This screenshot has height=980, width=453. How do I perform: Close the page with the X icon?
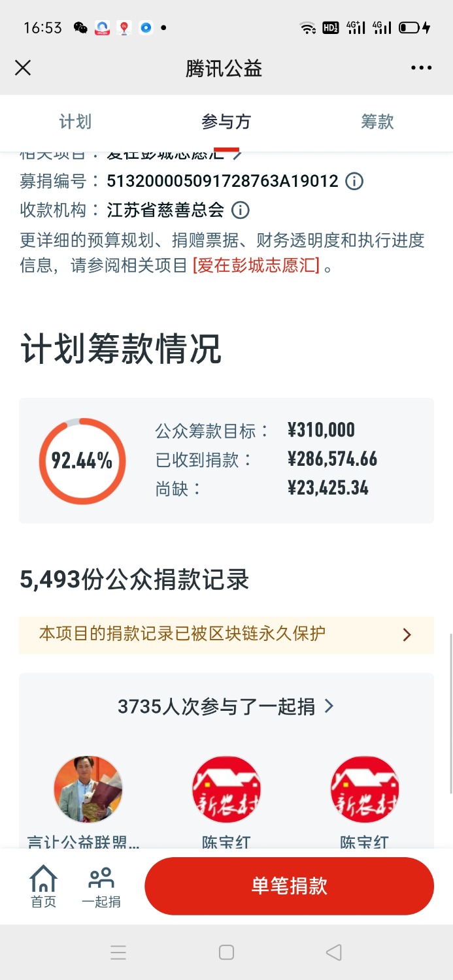pos(23,68)
